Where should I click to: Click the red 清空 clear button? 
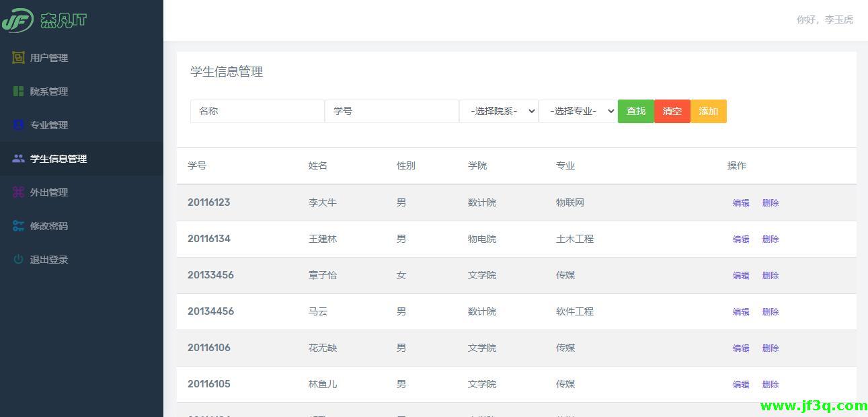(672, 111)
